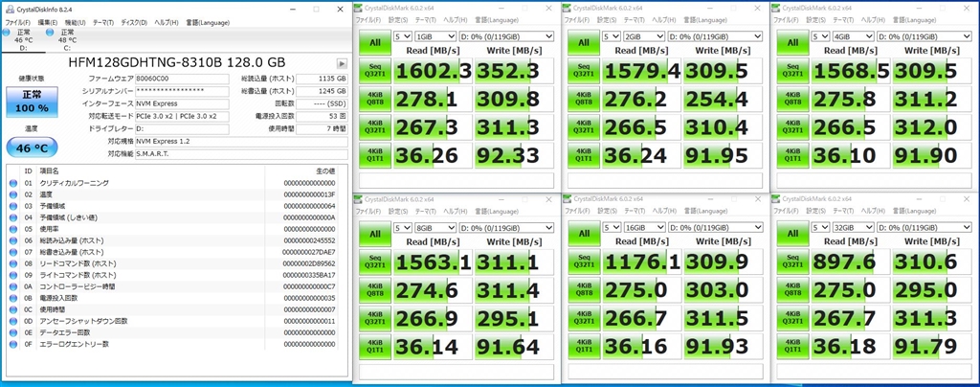Click the 対応転送モード field showing PCIe 3.0 x2
Screen dimensions: 980x387
click(184, 116)
